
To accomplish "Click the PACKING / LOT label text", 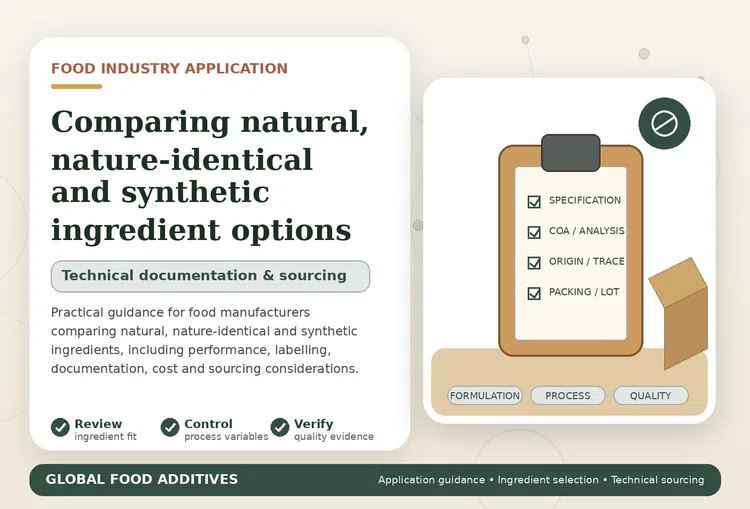I will (x=584, y=292).
